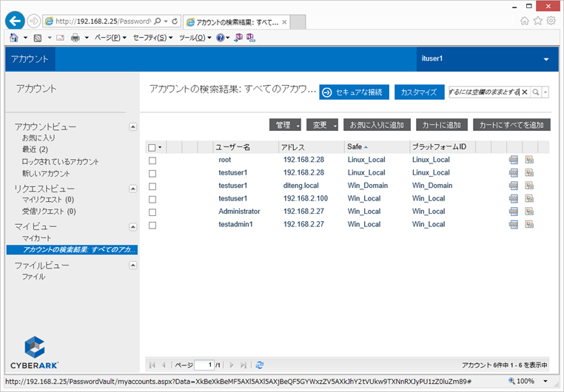Open the セーフティ(S) menu
The height and width of the screenshot is (392, 564).
point(152,37)
